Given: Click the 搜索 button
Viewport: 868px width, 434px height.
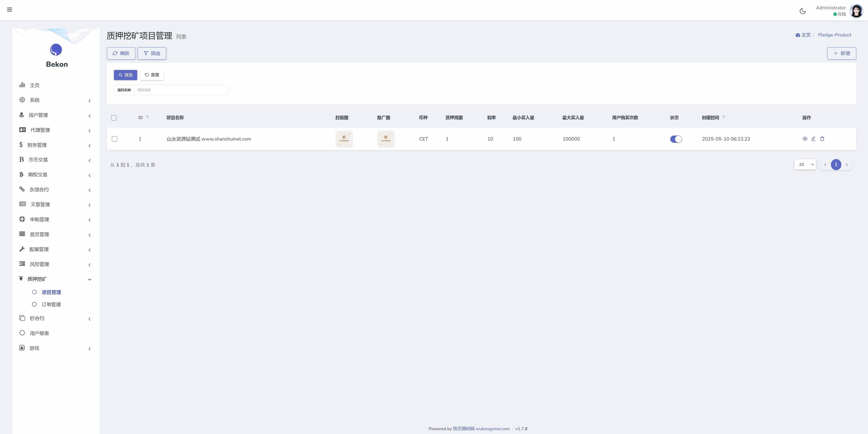Looking at the screenshot, I should point(125,75).
